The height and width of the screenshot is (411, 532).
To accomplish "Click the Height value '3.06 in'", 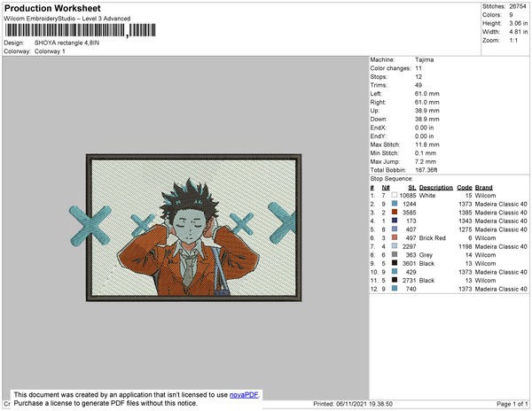I will click(519, 23).
